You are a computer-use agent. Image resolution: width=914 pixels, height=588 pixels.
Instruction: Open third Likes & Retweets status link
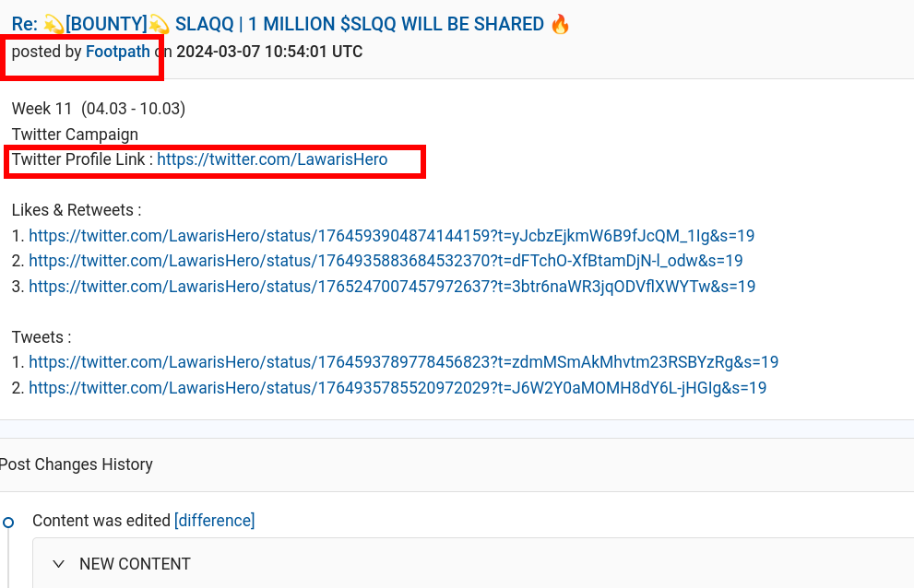[392, 287]
